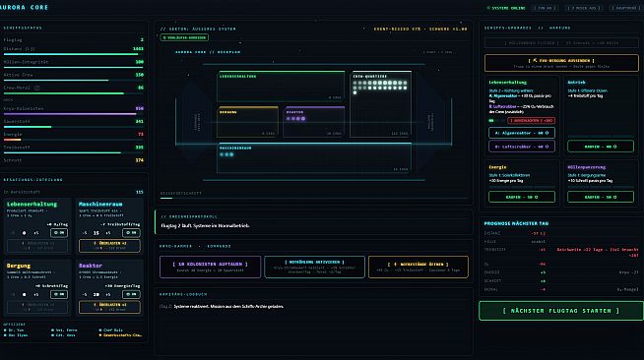Click the Systeme Online status indicator

coord(506,8)
